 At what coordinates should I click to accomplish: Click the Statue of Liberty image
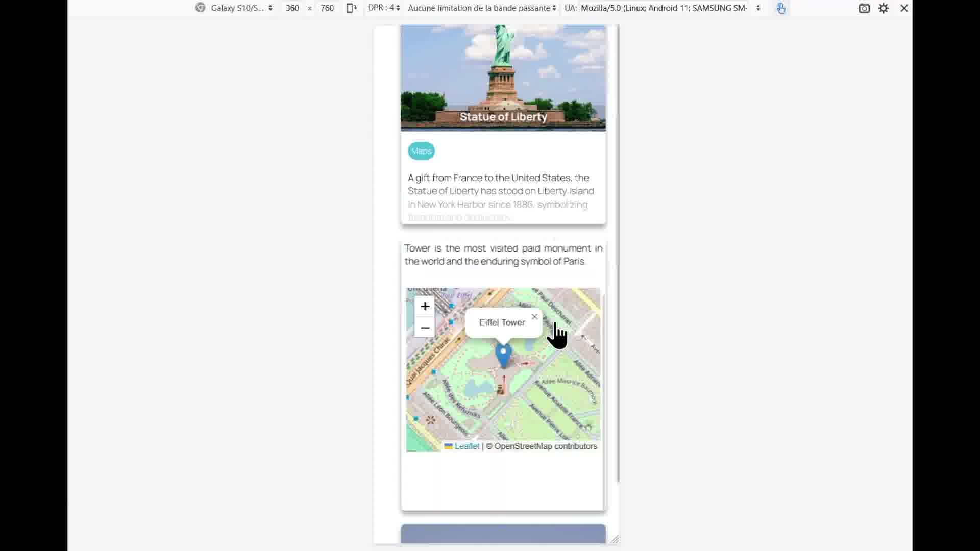[x=503, y=78]
